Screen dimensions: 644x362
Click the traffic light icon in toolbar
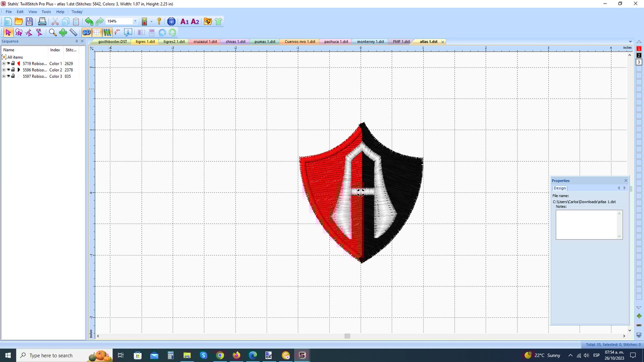click(x=145, y=21)
